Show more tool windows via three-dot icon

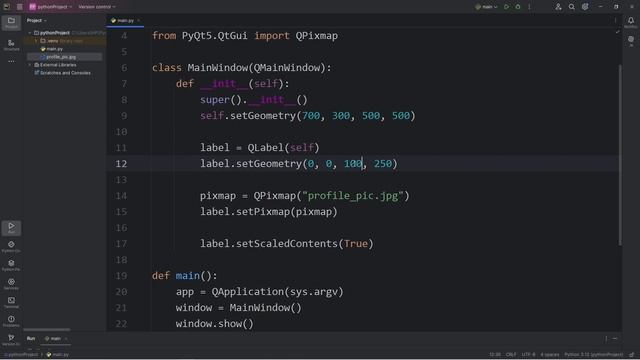[11, 61]
